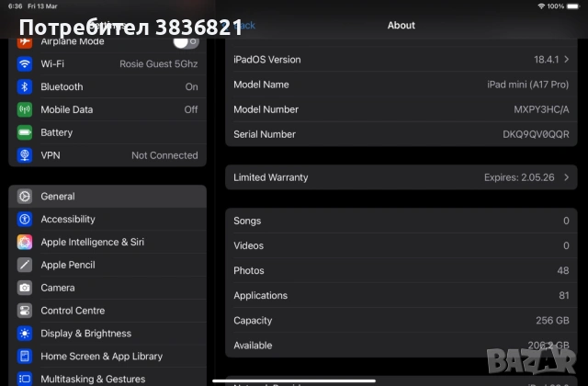The width and height of the screenshot is (588, 386).
Task: Tap the Apple Pencil icon
Action: [25, 265]
